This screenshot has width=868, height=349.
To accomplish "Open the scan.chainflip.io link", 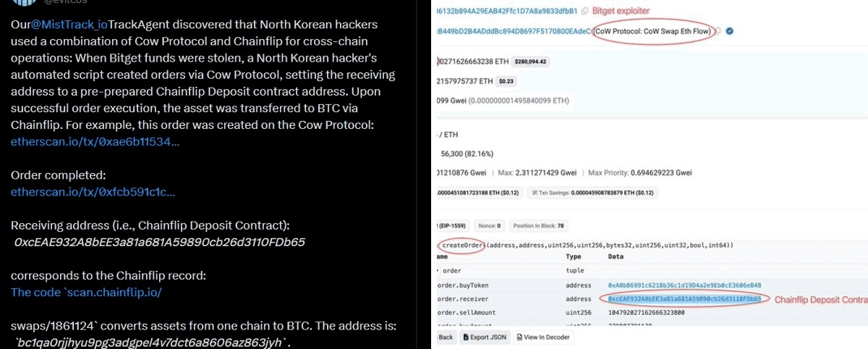I will (86, 293).
